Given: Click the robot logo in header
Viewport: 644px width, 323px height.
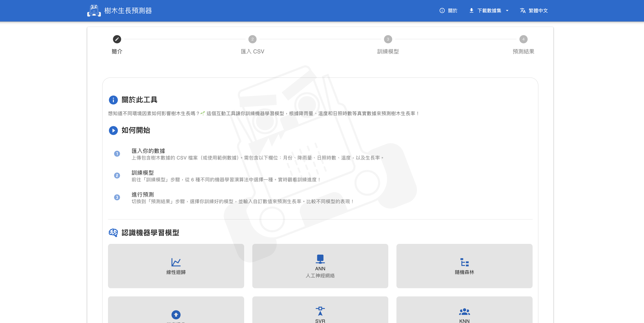Looking at the screenshot, I should (x=94, y=11).
